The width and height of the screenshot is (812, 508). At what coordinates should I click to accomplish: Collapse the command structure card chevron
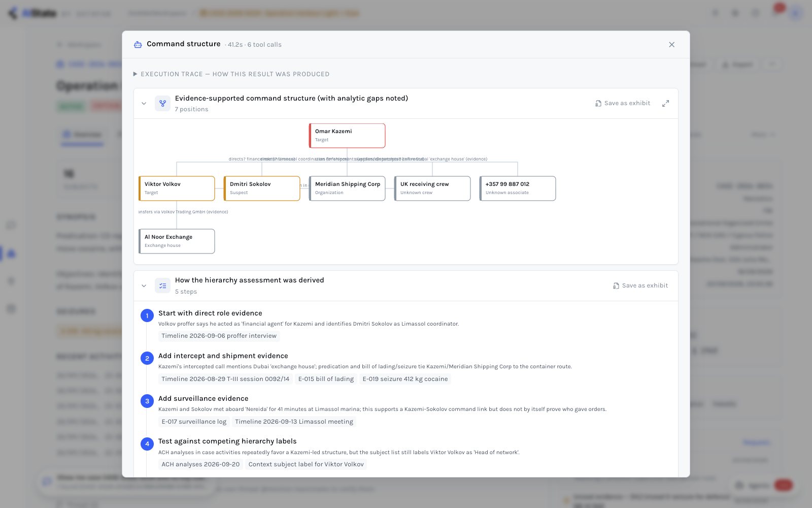coord(144,104)
